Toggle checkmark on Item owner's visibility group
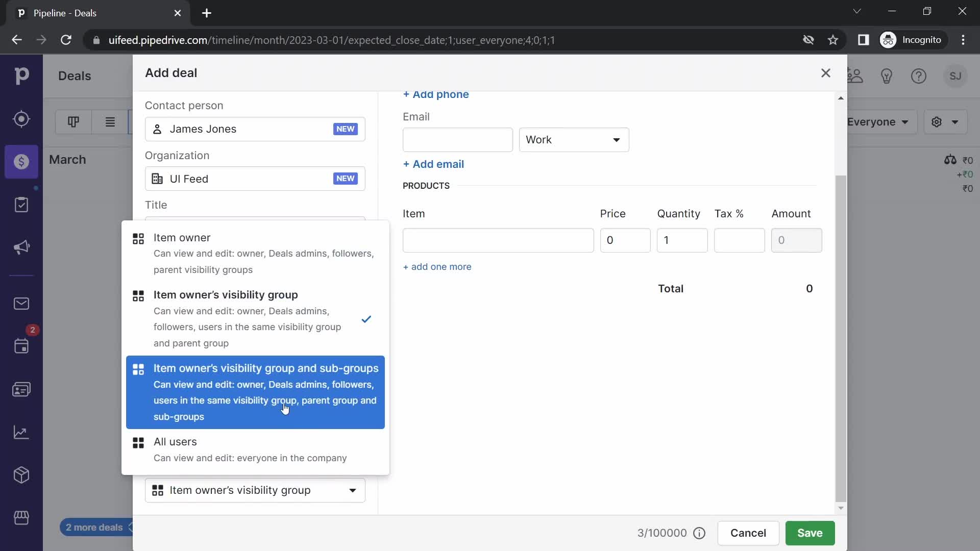Image resolution: width=980 pixels, height=551 pixels. point(366,319)
